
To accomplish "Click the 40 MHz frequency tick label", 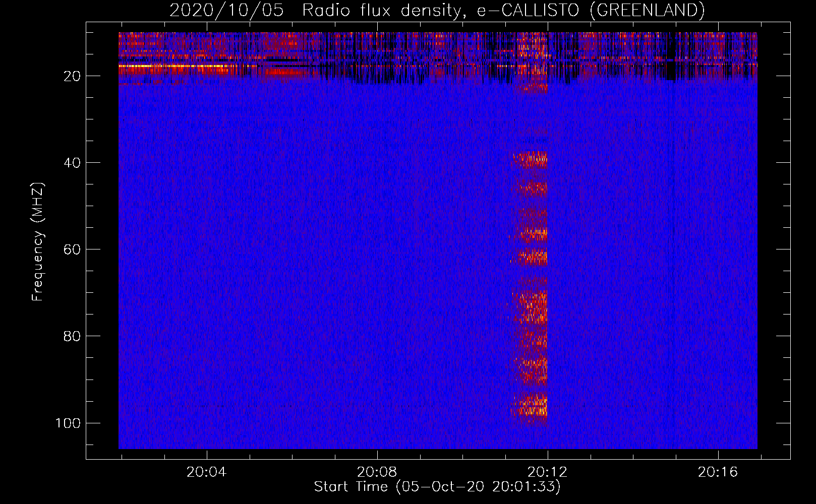I will tap(72, 163).
